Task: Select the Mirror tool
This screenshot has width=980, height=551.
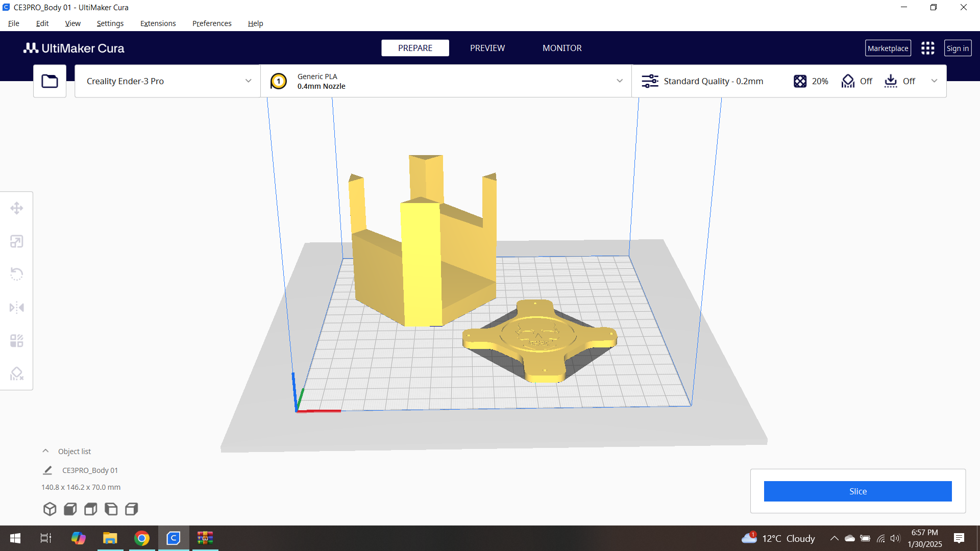Action: pyautogui.click(x=17, y=308)
